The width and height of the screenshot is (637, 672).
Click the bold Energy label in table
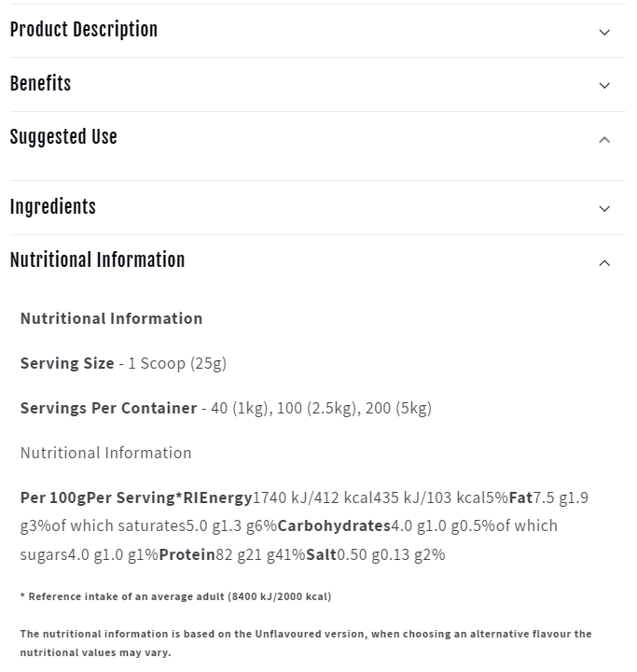click(x=226, y=497)
